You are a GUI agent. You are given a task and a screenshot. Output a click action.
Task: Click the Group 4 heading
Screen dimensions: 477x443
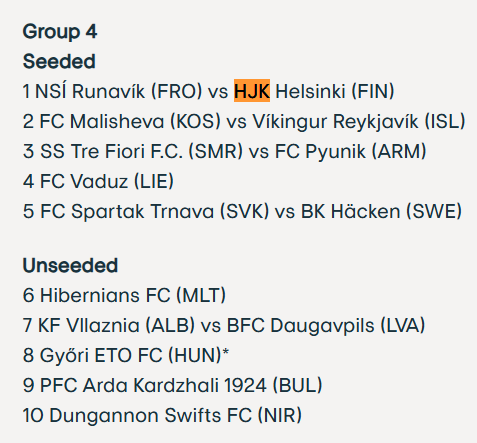click(x=60, y=32)
